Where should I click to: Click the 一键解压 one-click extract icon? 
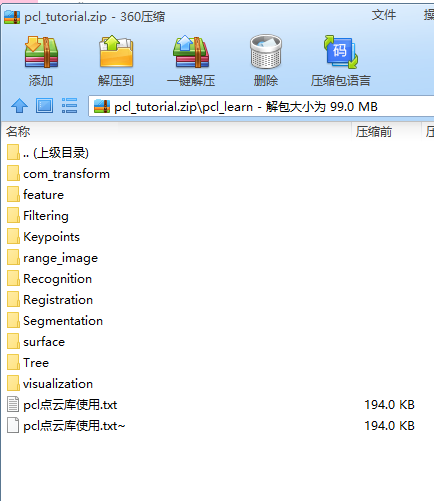tap(191, 52)
